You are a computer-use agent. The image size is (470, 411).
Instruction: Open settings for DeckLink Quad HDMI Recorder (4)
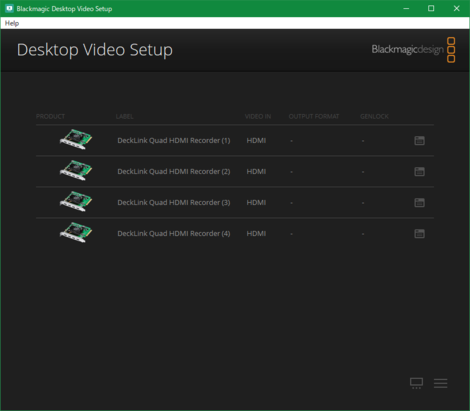[x=419, y=234]
